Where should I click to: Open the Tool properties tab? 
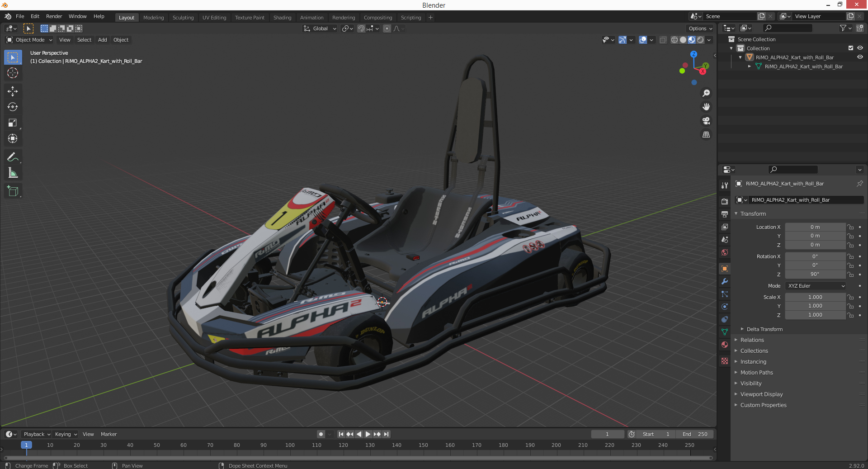tap(725, 185)
